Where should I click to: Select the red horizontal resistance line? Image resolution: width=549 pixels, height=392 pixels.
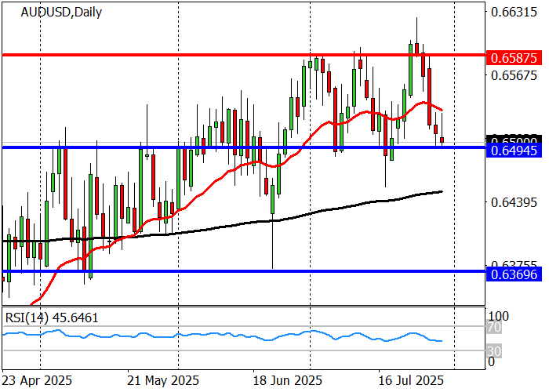tap(244, 55)
